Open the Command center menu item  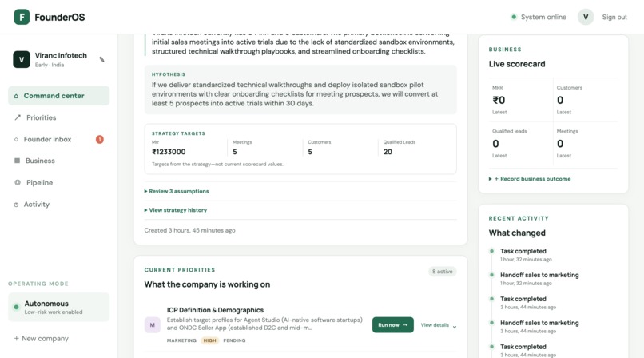point(59,96)
